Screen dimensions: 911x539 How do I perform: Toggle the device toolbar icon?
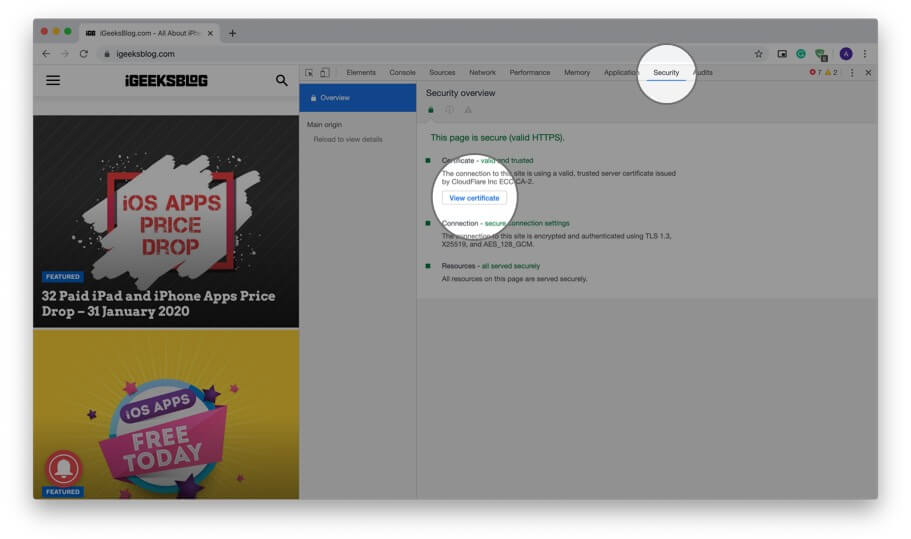pos(325,73)
